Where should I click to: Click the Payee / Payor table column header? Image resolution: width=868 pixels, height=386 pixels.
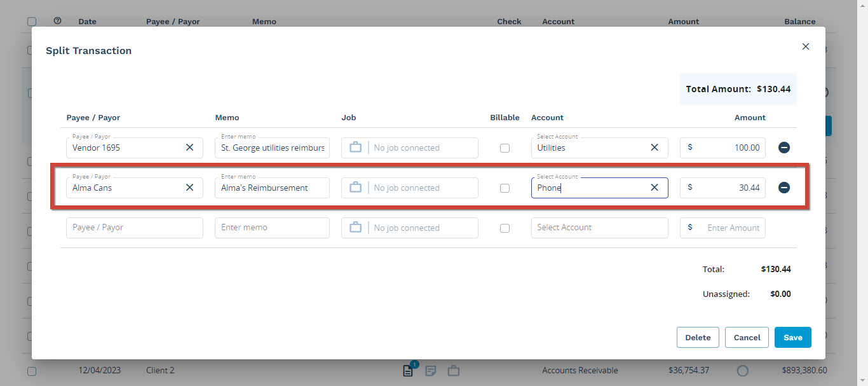pos(173,22)
